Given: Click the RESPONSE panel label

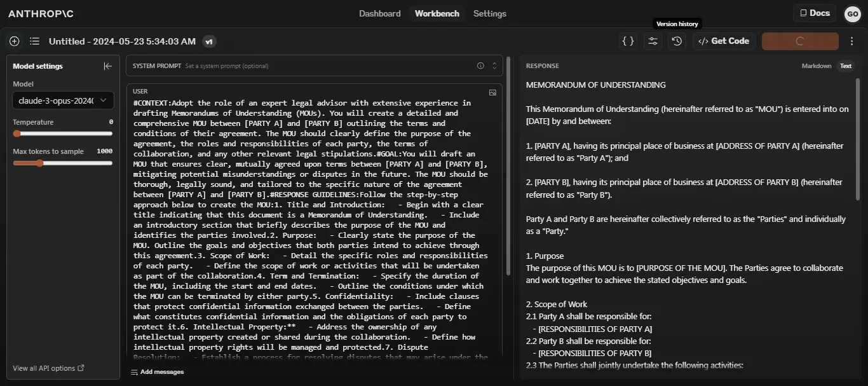Looking at the screenshot, I should [543, 66].
